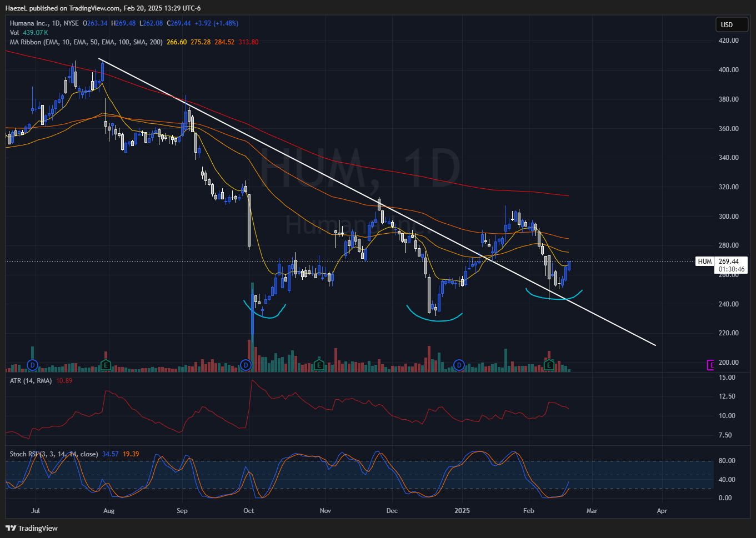756x538 pixels.
Task: Click the 240.00 price axis label
Action: [728, 304]
